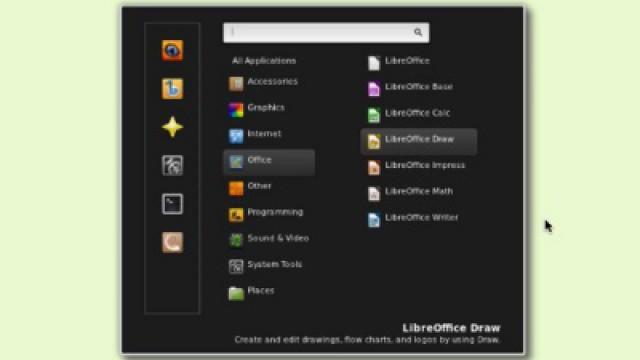
Task: Click the green Places folder icon
Action: [x=236, y=293]
